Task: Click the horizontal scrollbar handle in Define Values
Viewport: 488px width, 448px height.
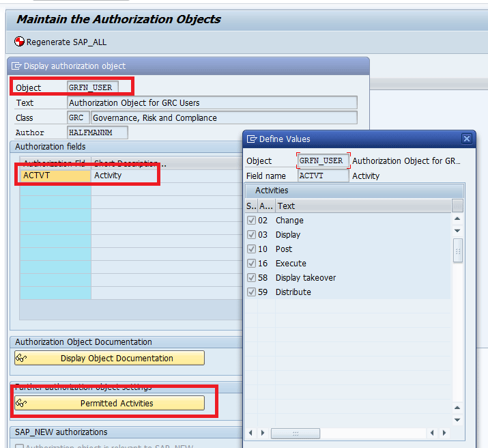Action: tap(295, 433)
